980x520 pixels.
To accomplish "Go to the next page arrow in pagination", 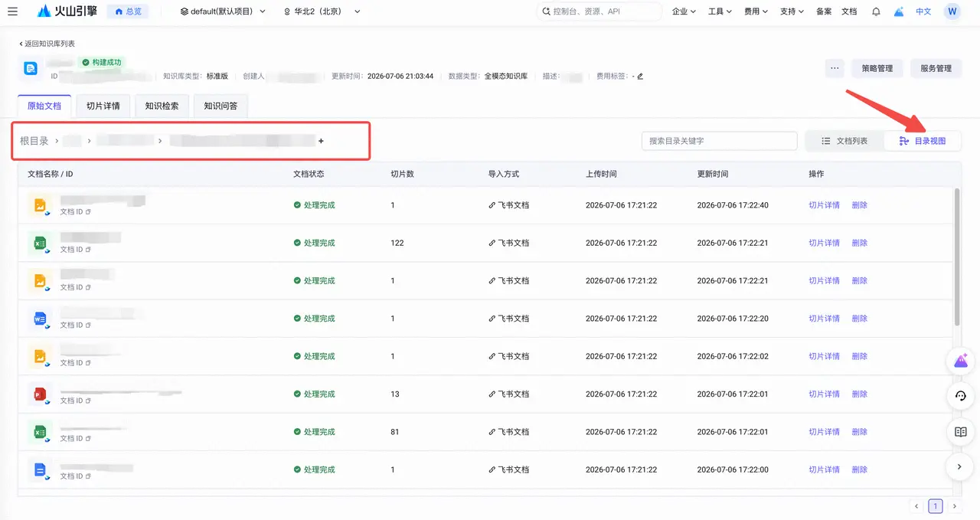I will coord(954,506).
